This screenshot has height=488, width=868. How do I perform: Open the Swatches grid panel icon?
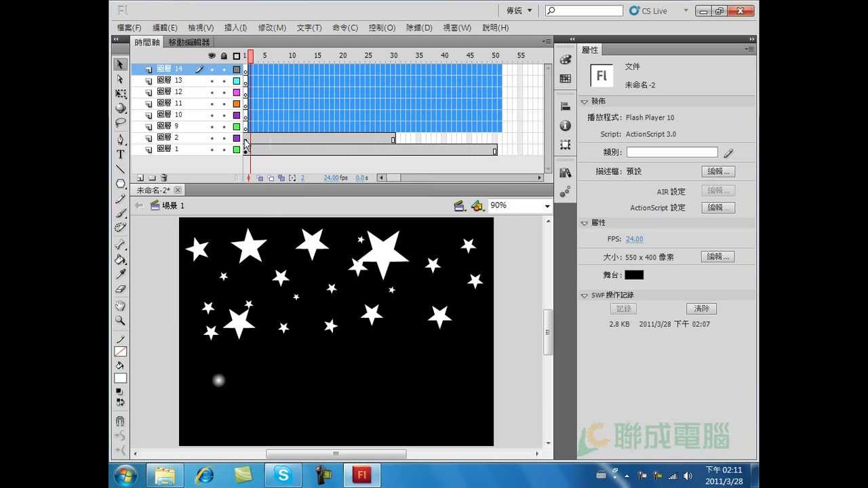tap(566, 79)
